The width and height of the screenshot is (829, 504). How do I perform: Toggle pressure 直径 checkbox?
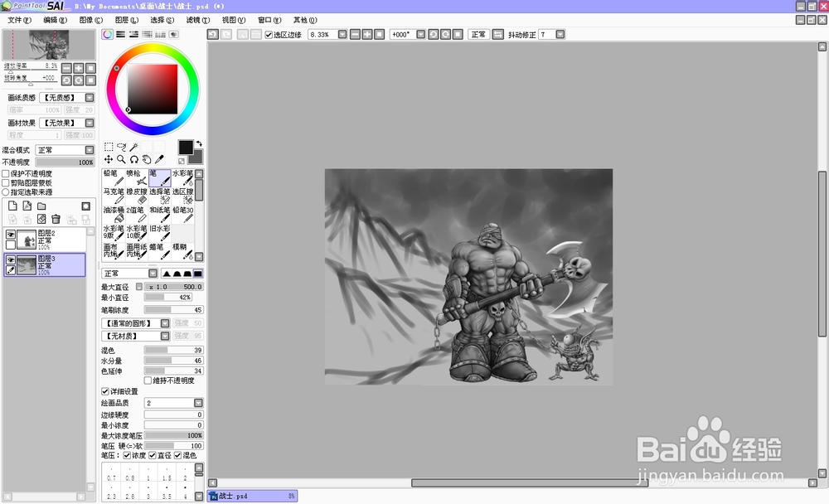(153, 455)
